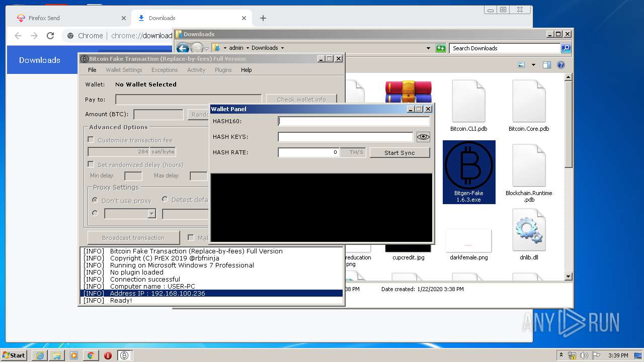Click Chrome's back navigation arrow
644x362 pixels.
tap(18, 36)
